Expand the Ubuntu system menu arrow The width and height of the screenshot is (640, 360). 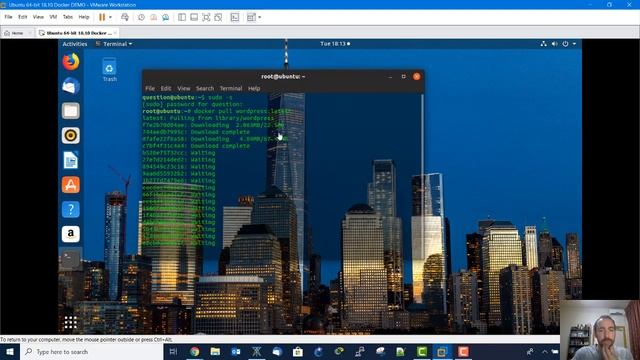574,44
